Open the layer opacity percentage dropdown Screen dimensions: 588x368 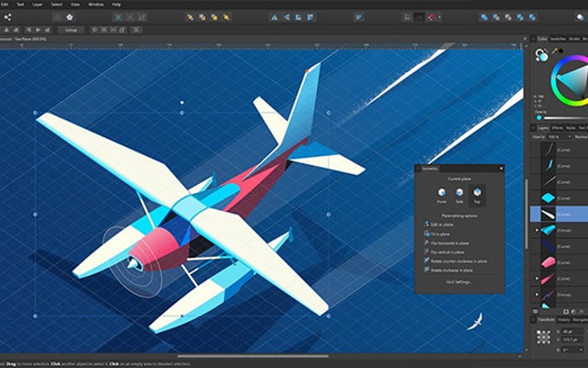click(554, 135)
